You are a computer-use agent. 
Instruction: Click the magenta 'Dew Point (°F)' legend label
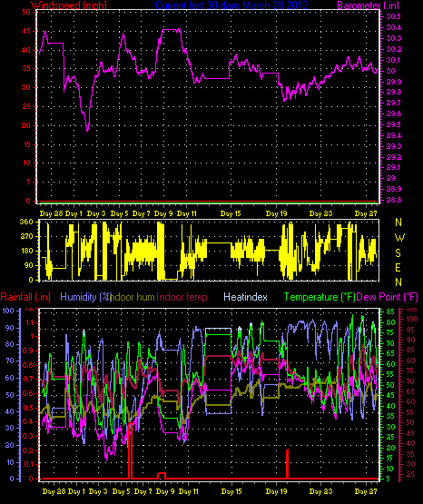[x=388, y=297]
